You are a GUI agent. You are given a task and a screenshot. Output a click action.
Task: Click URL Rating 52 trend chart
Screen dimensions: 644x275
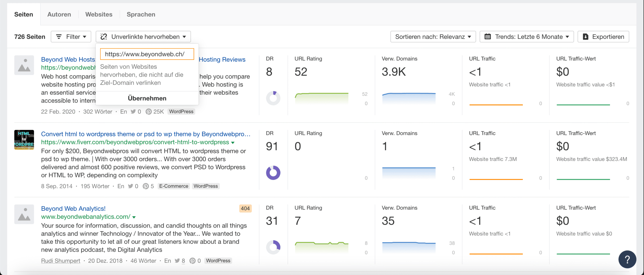click(x=322, y=98)
